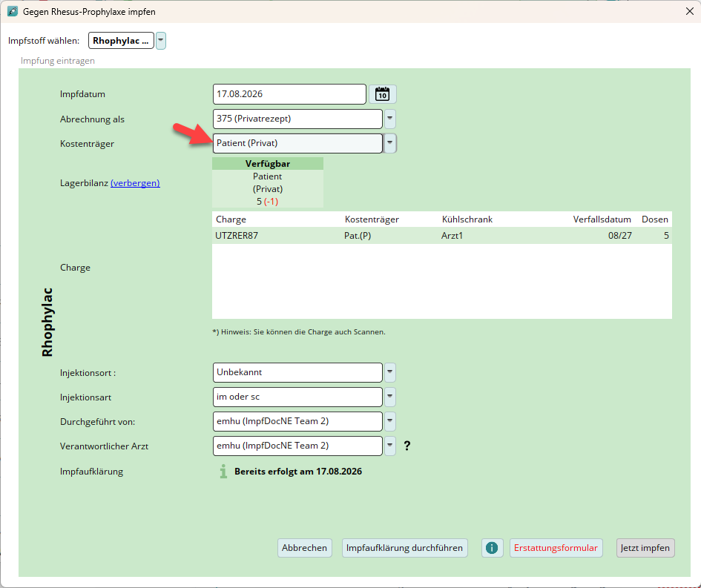Screen dimensions: 701x588
Task: Click the green info icon button
Action: [x=492, y=548]
